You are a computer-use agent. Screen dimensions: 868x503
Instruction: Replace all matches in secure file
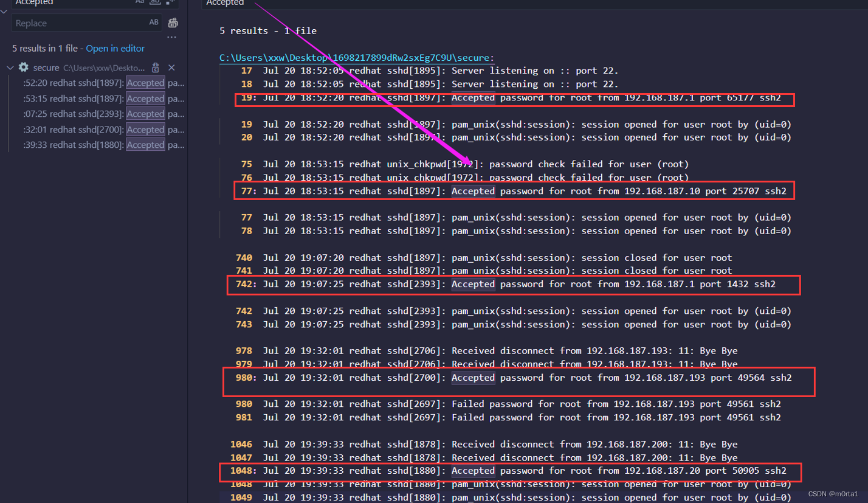click(x=156, y=68)
